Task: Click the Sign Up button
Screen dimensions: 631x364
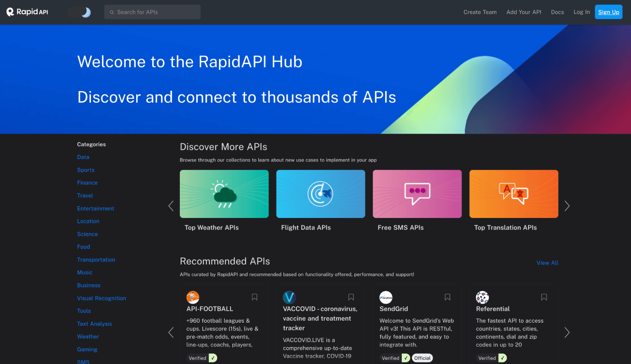Action: coord(608,12)
